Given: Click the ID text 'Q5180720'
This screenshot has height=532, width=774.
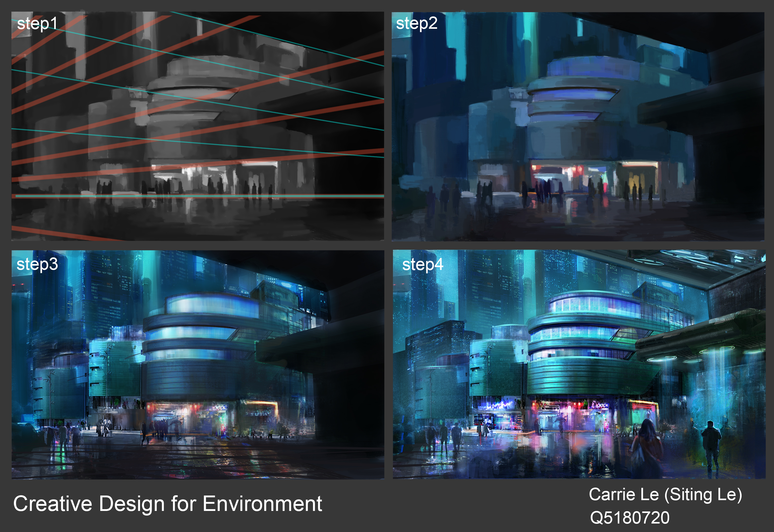Looking at the screenshot, I should coord(630,518).
